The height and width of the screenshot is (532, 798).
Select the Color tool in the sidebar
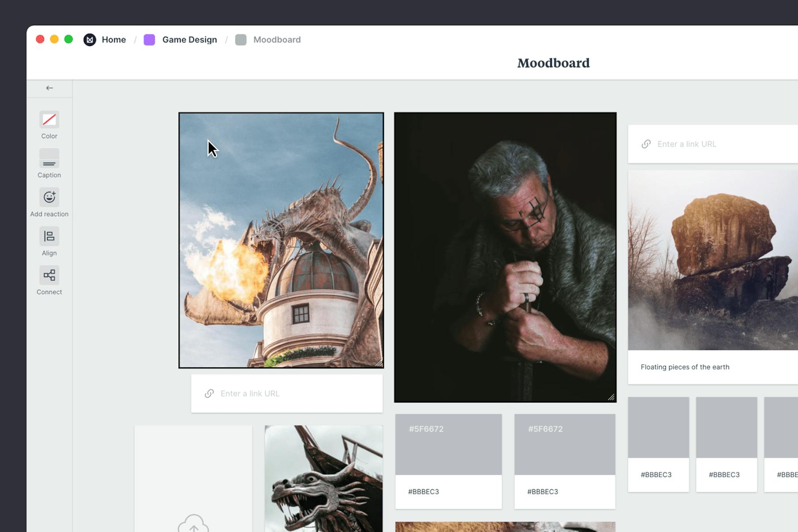pos(49,120)
